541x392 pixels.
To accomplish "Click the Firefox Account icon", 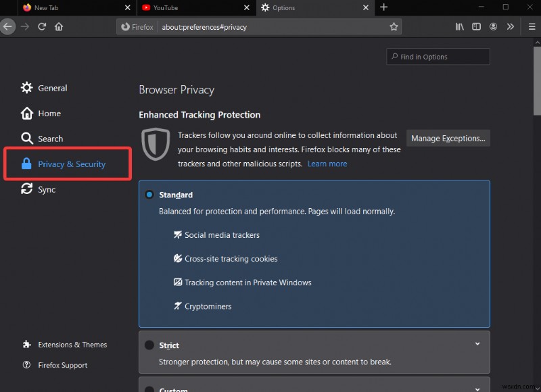I will pos(493,26).
